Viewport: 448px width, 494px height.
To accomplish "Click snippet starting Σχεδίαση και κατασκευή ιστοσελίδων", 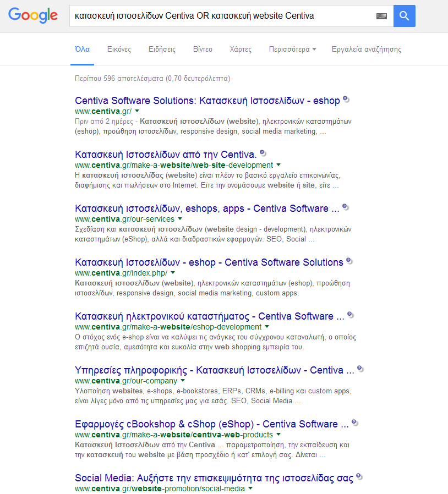I will point(213,234).
